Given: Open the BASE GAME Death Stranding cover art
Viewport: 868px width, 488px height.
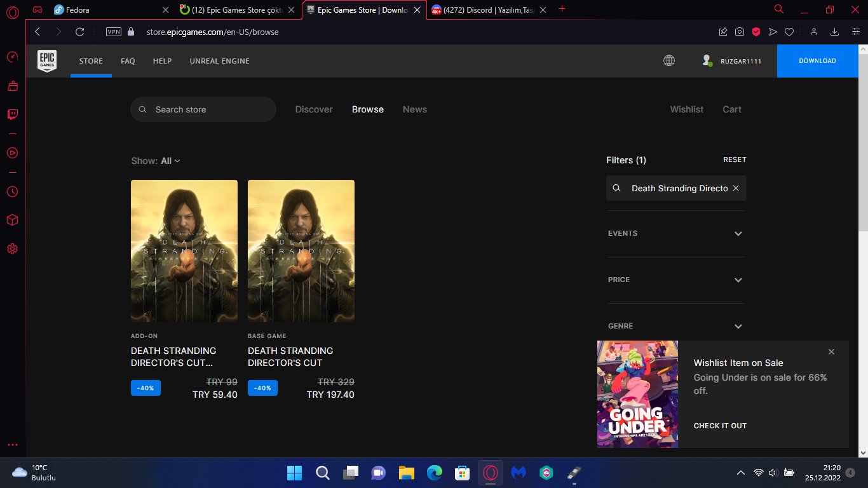Looking at the screenshot, I should (x=301, y=251).
